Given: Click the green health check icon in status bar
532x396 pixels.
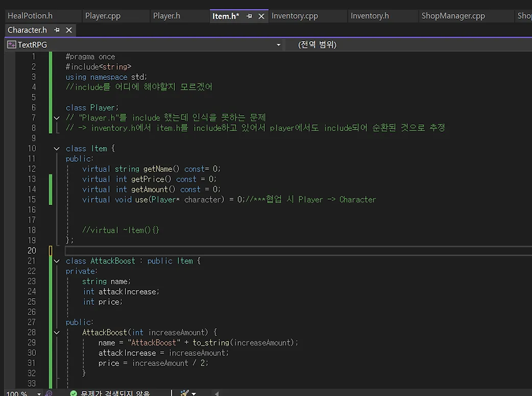Looking at the screenshot, I should click(73, 393).
